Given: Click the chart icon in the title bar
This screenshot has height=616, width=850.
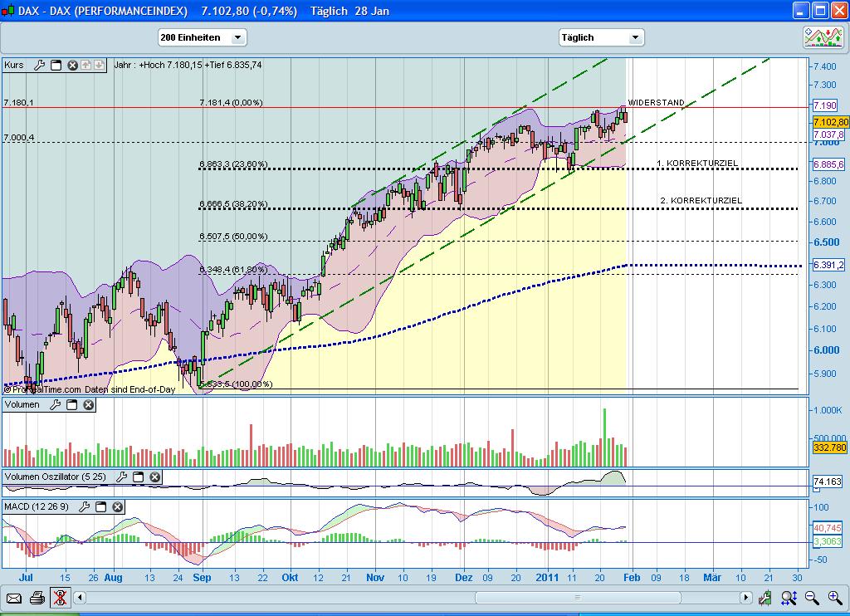Looking at the screenshot, I should coord(7,9).
